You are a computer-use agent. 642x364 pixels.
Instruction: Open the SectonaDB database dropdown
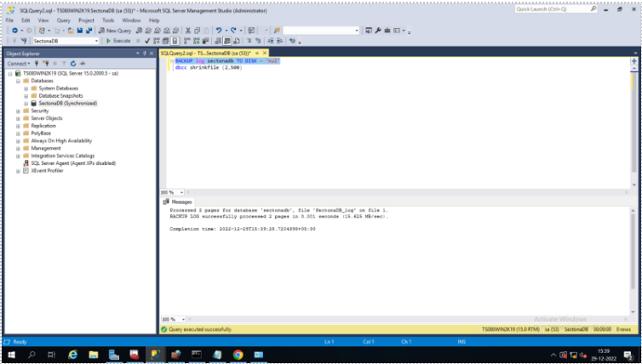click(x=96, y=40)
